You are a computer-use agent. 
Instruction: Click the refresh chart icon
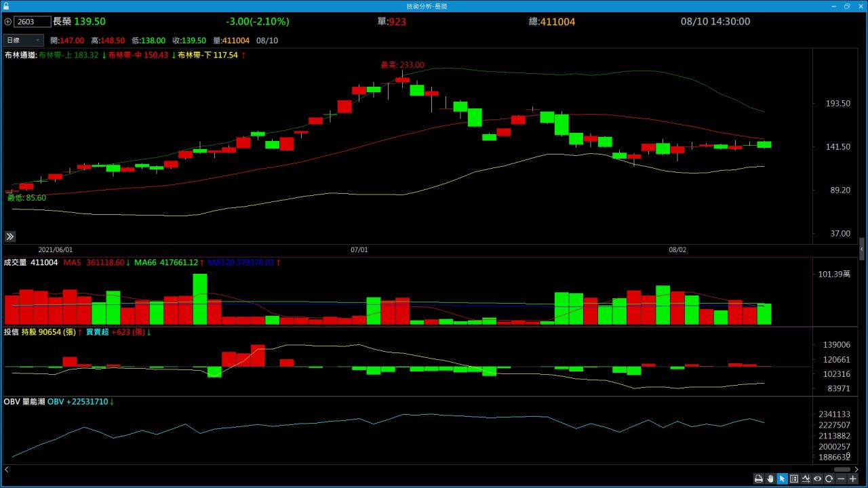click(829, 479)
